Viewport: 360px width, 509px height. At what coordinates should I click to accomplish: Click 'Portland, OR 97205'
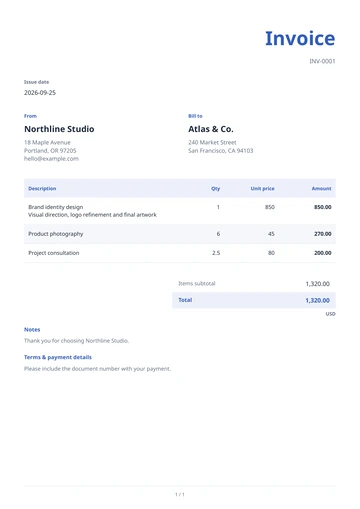[50, 151]
